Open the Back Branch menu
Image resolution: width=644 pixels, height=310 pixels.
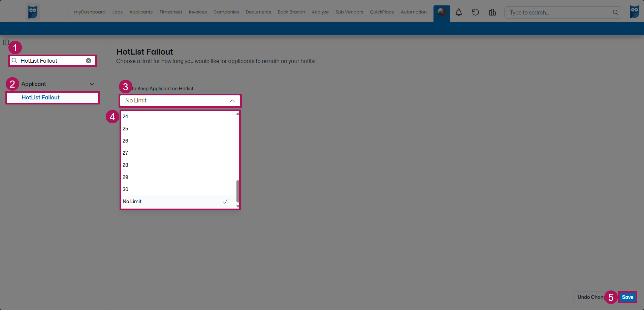pos(291,12)
